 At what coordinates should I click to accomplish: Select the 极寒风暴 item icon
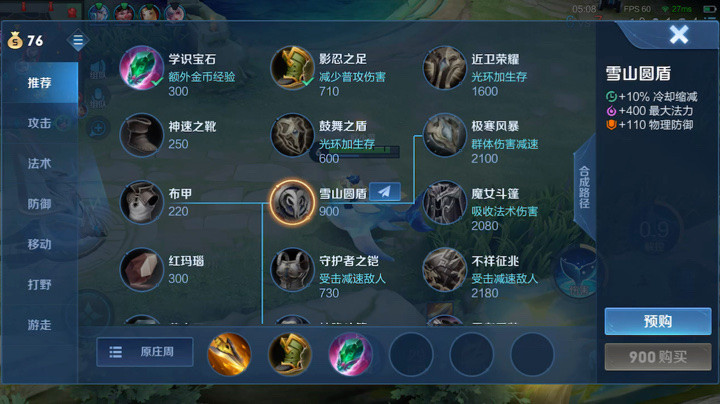(444, 135)
